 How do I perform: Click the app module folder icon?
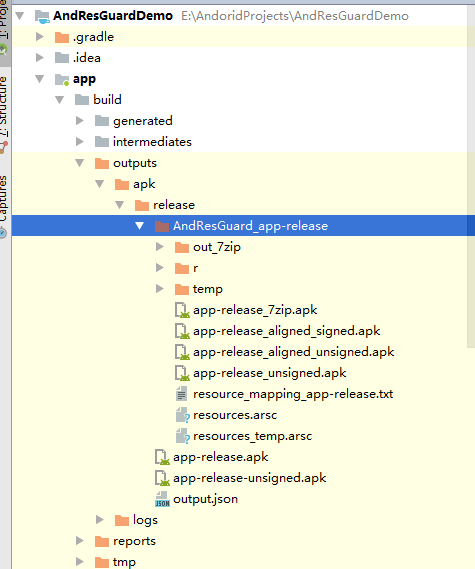[x=62, y=79]
